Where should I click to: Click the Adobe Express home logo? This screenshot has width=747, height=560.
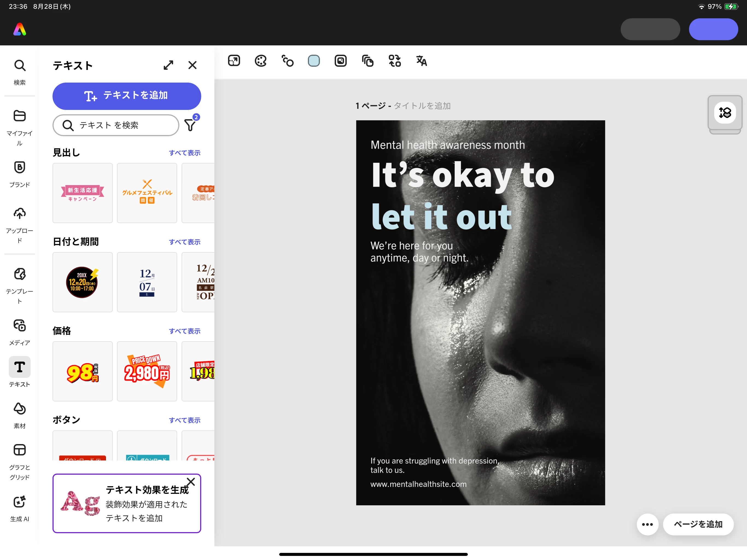pos(20,29)
